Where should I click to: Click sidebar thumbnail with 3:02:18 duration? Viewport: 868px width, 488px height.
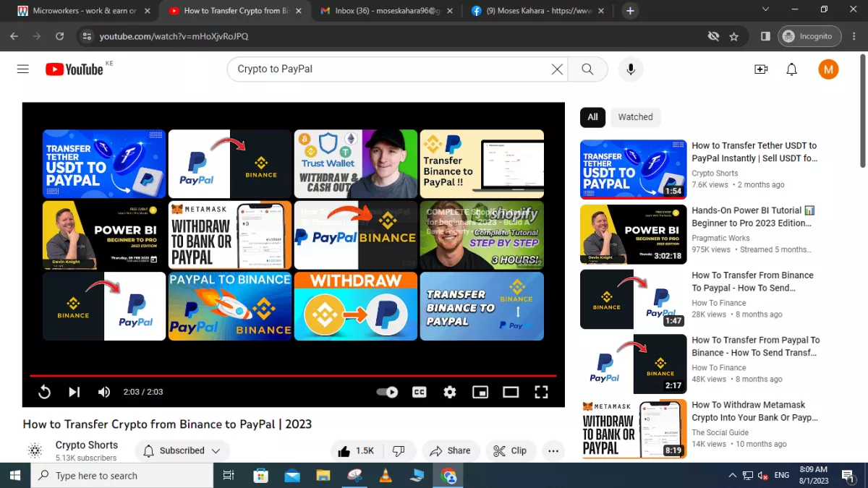click(x=633, y=234)
